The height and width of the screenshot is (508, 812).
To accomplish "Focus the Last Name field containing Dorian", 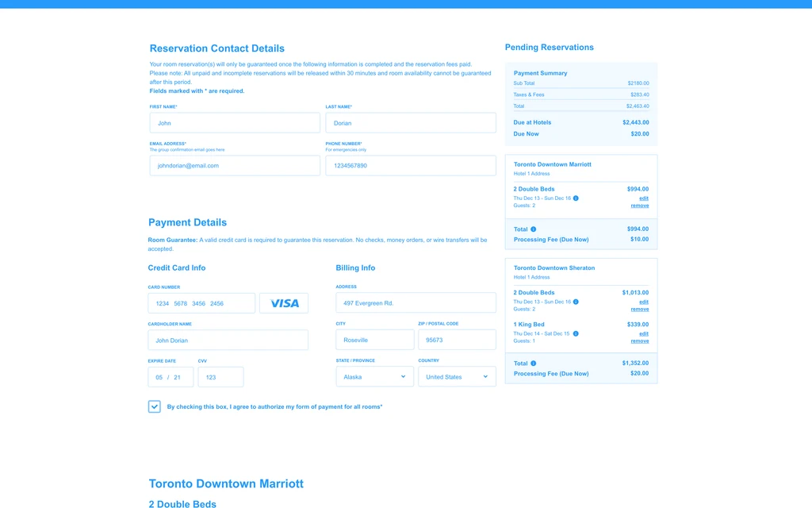I will pyautogui.click(x=411, y=123).
